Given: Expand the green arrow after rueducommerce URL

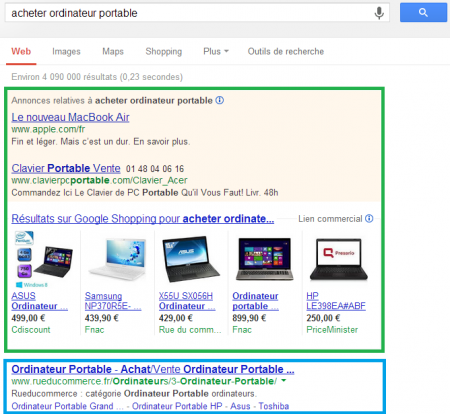Looking at the screenshot, I should pos(284,380).
